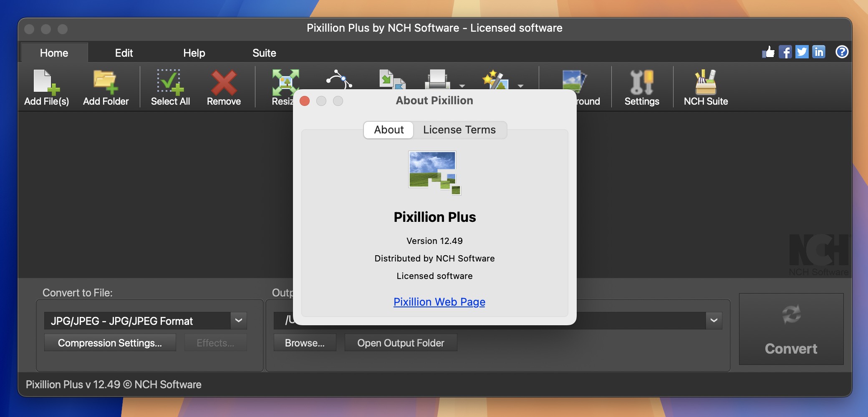Click the two-documents icon next to the printer
The height and width of the screenshot is (417, 868).
coord(392,79)
